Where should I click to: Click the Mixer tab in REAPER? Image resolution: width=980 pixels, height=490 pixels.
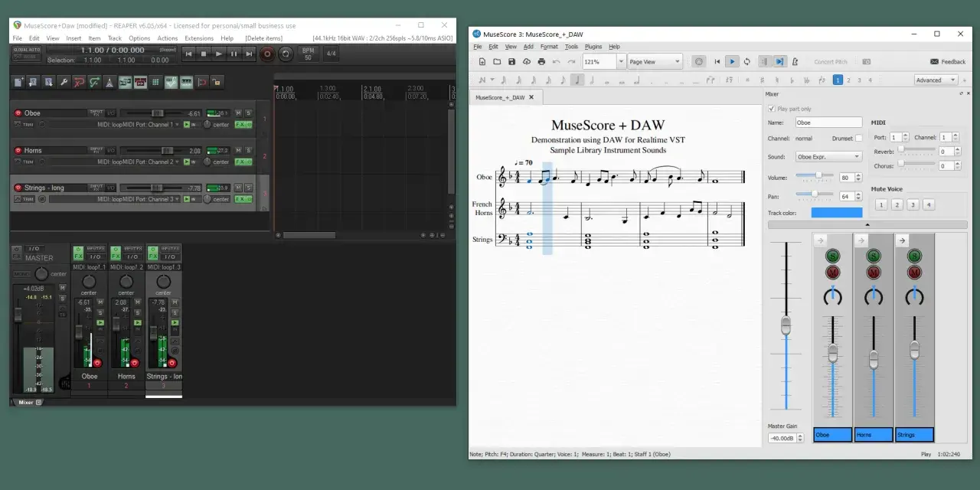click(x=27, y=402)
